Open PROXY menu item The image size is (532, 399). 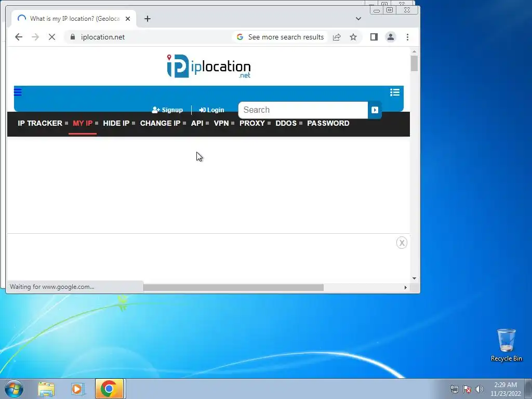tap(252, 123)
